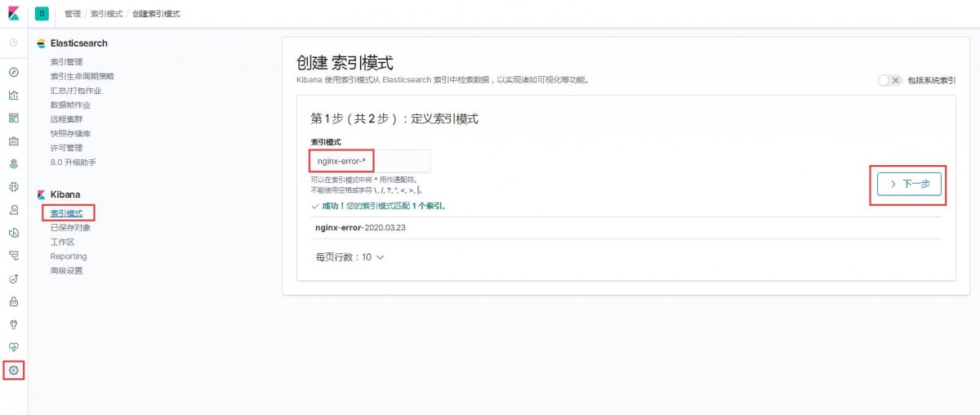Open 已保存对象 under Kibana

click(x=70, y=227)
